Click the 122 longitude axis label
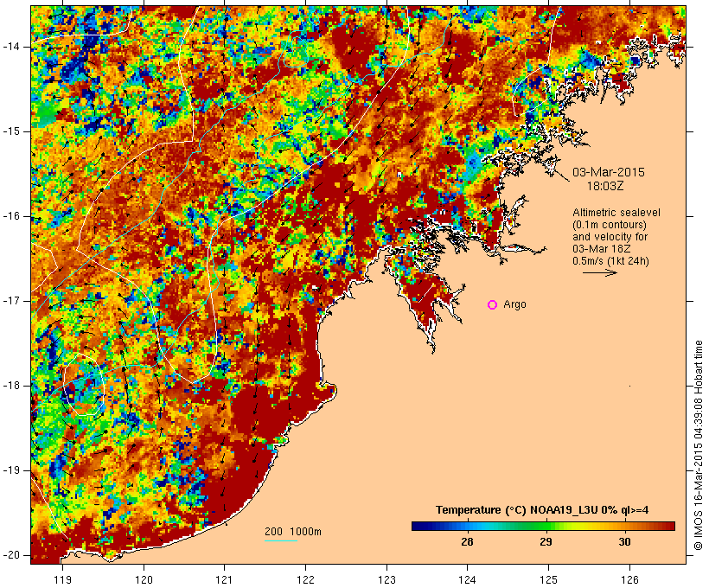Viewport: 709px width, 588px height. (305, 580)
